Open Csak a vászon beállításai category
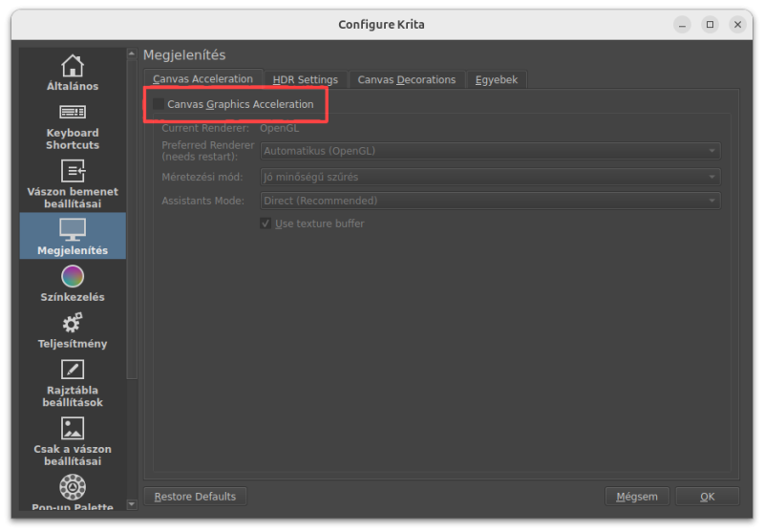This screenshot has width=764, height=532. (73, 442)
